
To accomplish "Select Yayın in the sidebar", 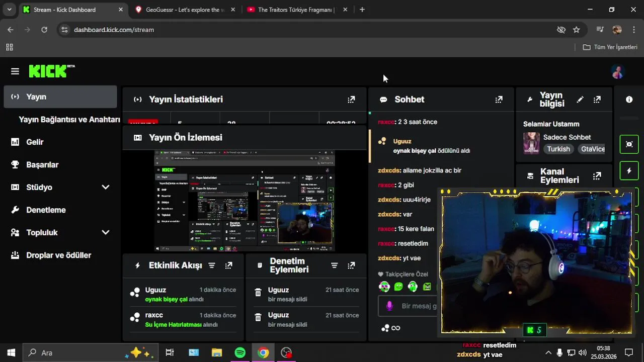I will (60, 97).
